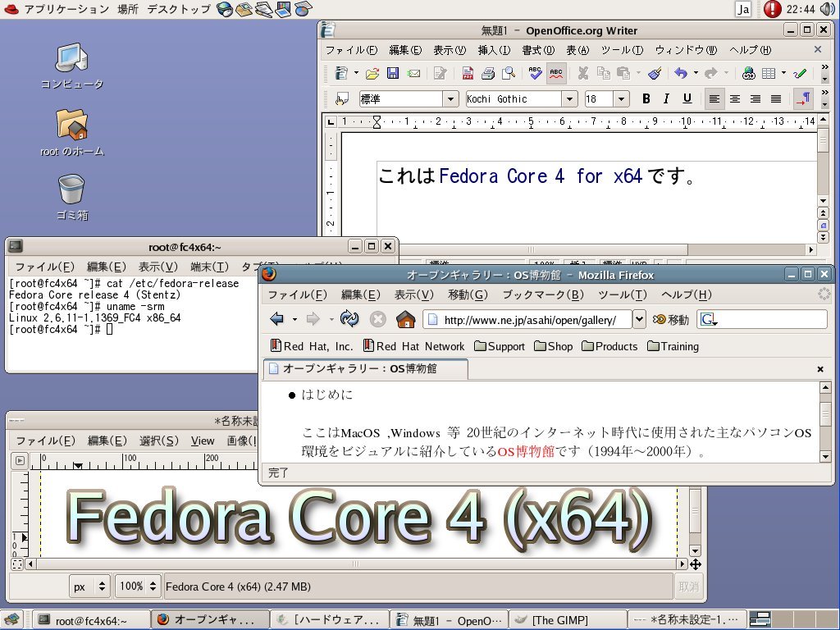This screenshot has height=630, width=840.
Task: Toggle left-to-right text direction icon in Writer
Action: tap(804, 98)
